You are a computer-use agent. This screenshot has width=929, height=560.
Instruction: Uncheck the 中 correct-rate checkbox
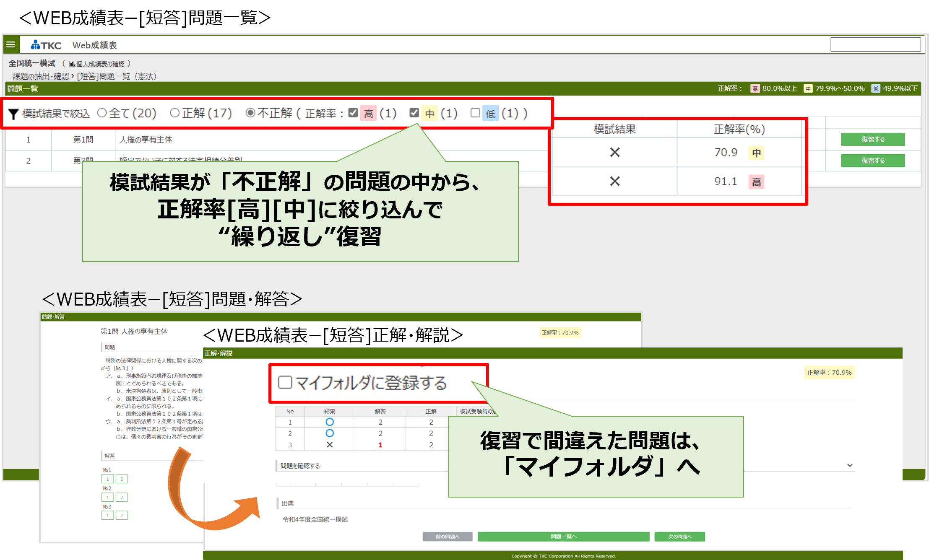click(414, 113)
